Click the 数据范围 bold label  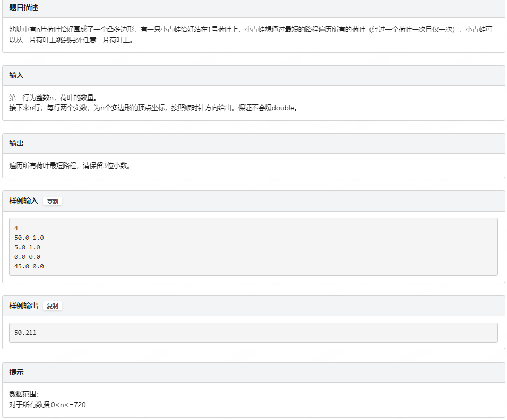coord(24,394)
